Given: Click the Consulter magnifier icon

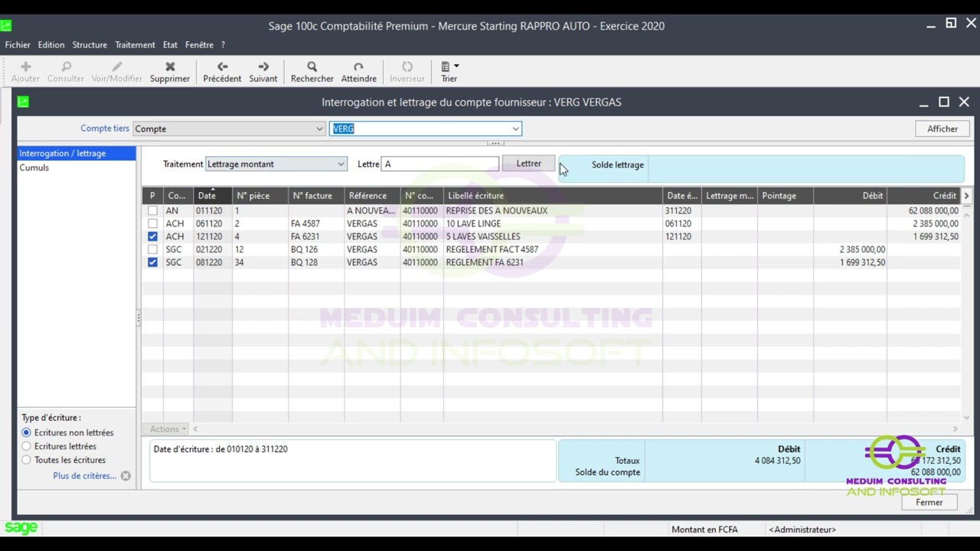Looking at the screenshot, I should pos(66,67).
